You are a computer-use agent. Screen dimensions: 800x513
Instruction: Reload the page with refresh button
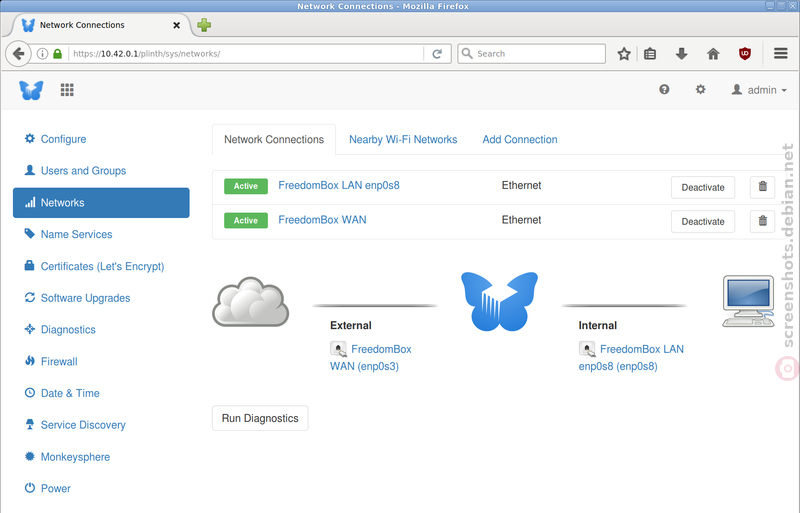click(437, 54)
